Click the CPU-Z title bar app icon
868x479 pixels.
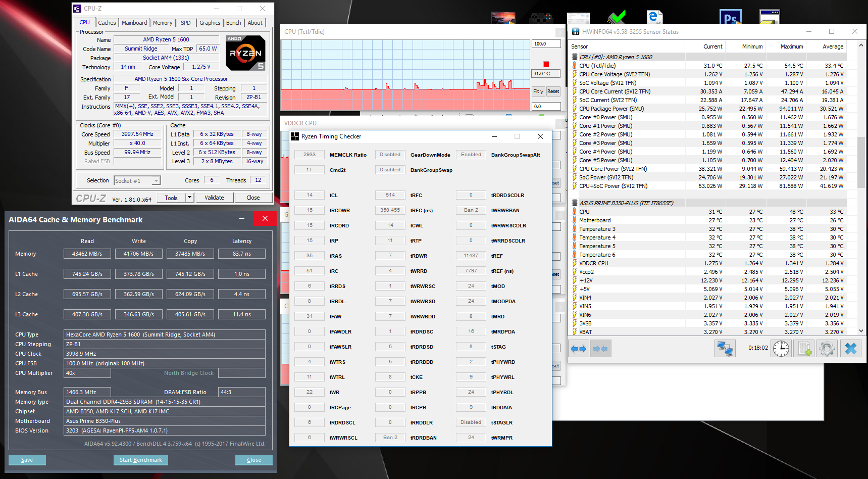(x=77, y=9)
